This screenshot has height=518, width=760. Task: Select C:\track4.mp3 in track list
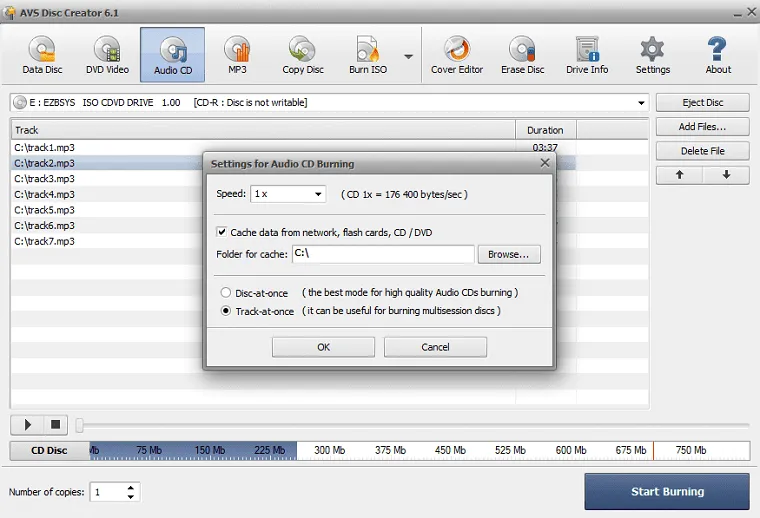tap(45, 194)
